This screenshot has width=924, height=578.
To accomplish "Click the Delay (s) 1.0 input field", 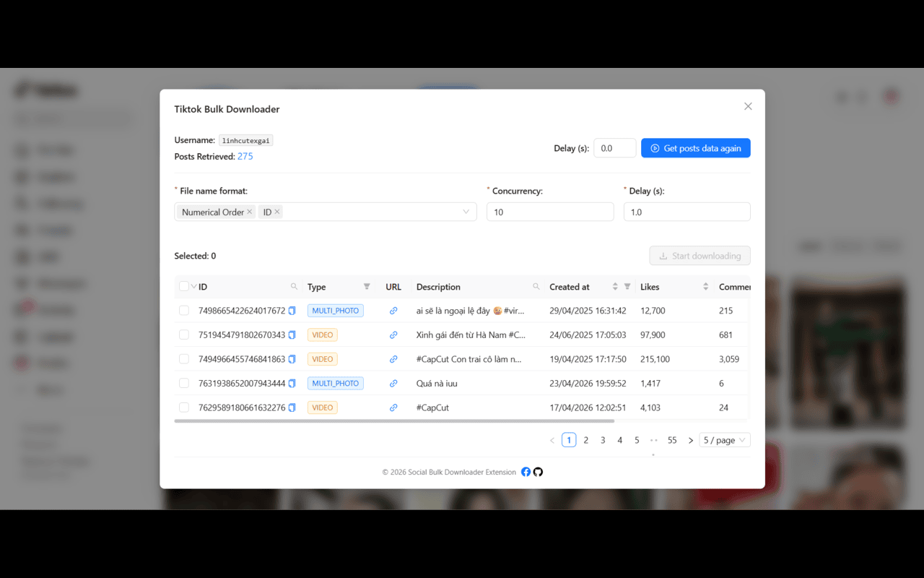I will [687, 212].
